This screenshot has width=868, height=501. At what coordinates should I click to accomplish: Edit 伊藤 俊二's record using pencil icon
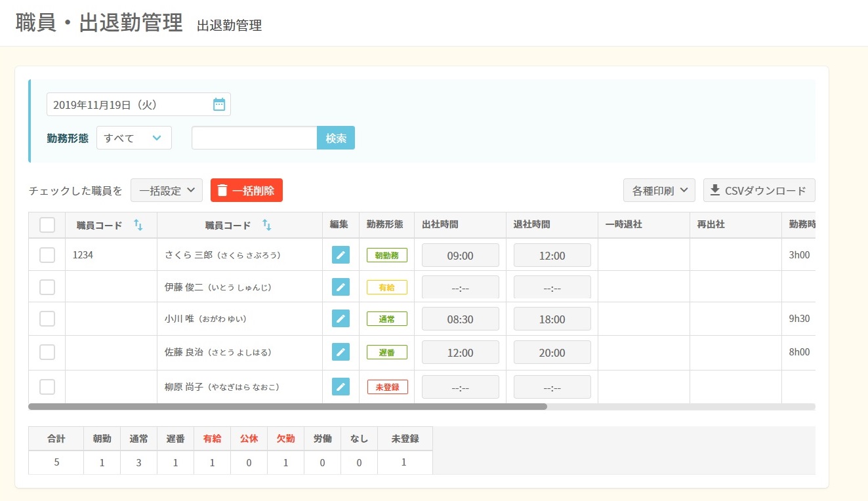341,287
